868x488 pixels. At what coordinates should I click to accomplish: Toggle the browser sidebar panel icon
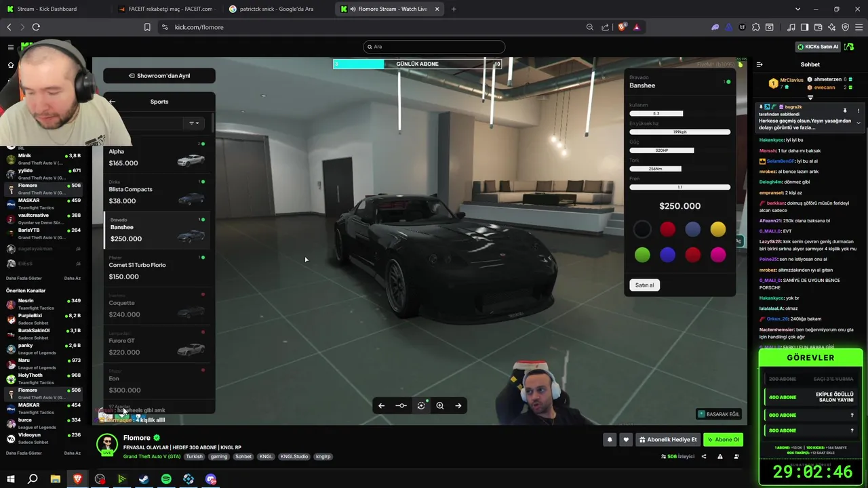click(x=804, y=27)
